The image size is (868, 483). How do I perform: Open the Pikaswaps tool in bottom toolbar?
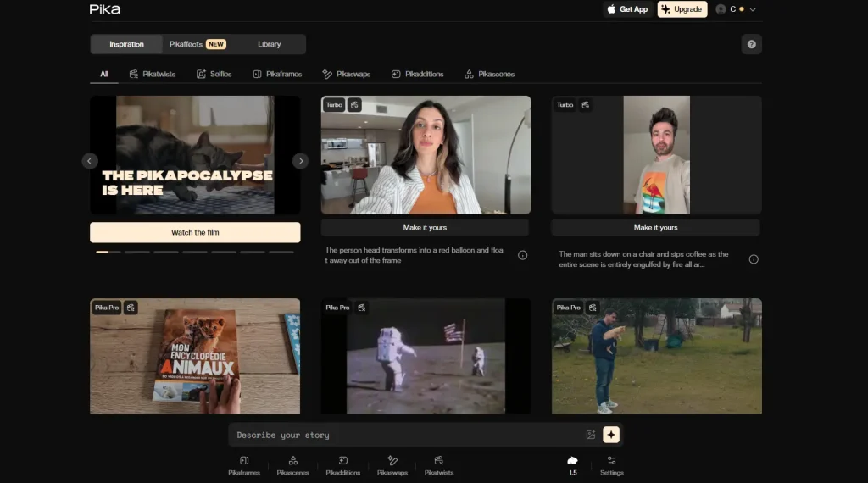[392, 465]
